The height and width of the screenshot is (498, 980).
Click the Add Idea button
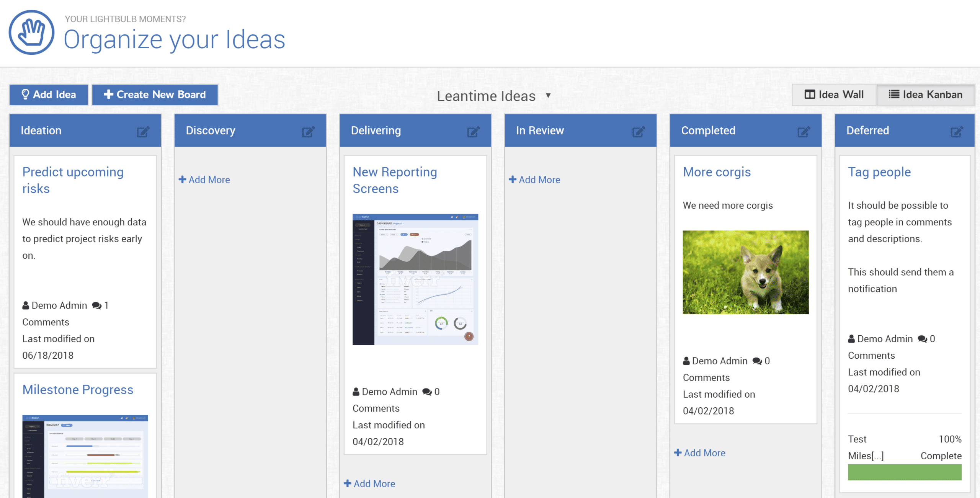coord(49,95)
